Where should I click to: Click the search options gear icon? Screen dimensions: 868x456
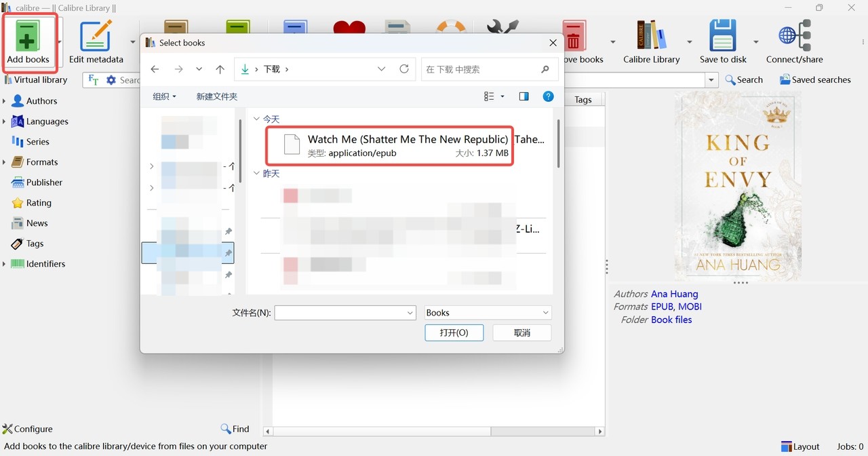click(111, 80)
